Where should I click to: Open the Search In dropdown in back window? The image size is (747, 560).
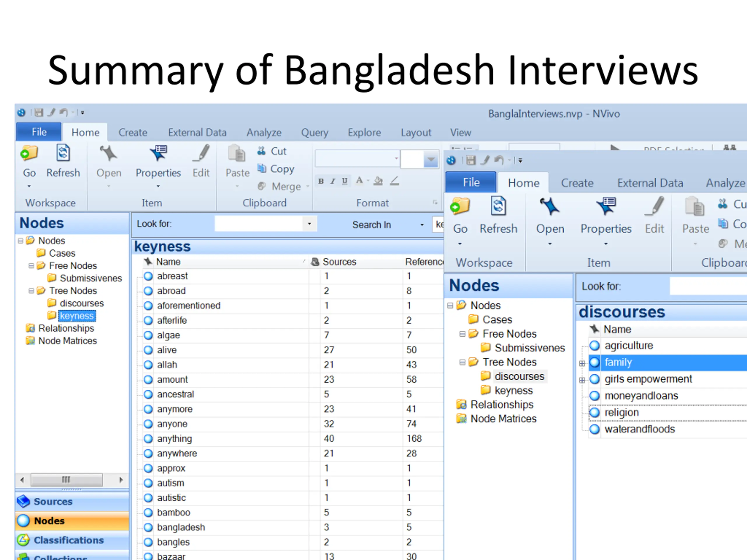422,225
